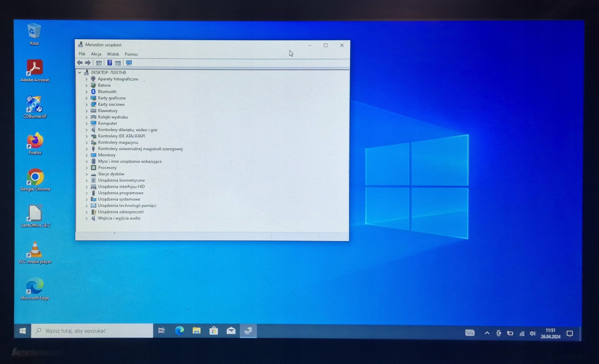Screen dimensions: 599x364
Task: Expand Stacje dysków category
Action: point(87,174)
